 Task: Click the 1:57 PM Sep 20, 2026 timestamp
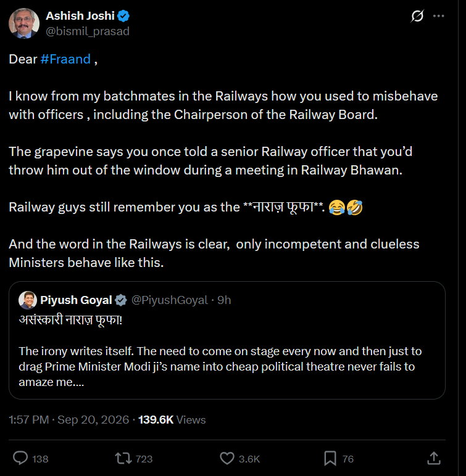point(69,420)
